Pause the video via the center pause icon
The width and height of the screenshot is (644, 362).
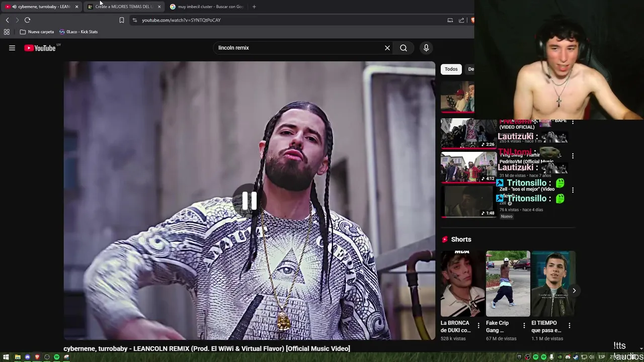pos(250,201)
